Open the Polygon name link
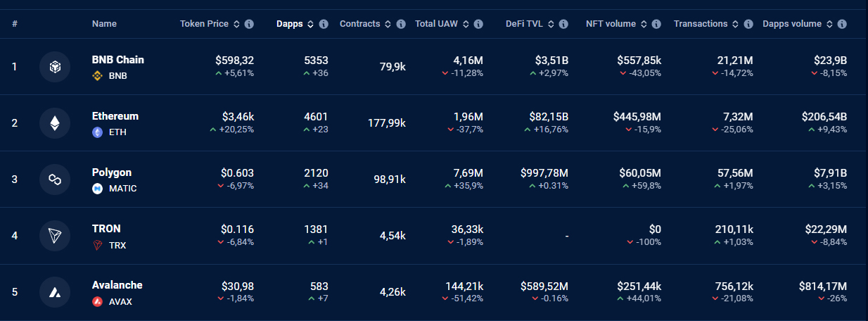 112,172
